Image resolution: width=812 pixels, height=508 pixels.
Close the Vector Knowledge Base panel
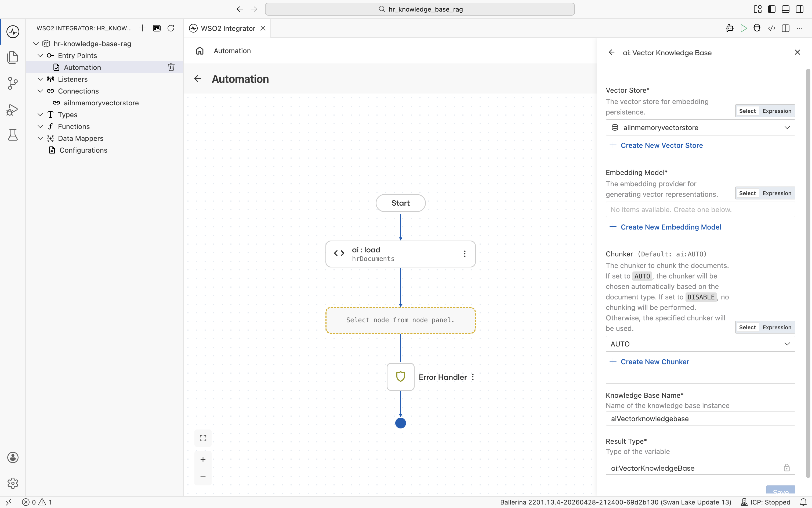[x=798, y=52]
